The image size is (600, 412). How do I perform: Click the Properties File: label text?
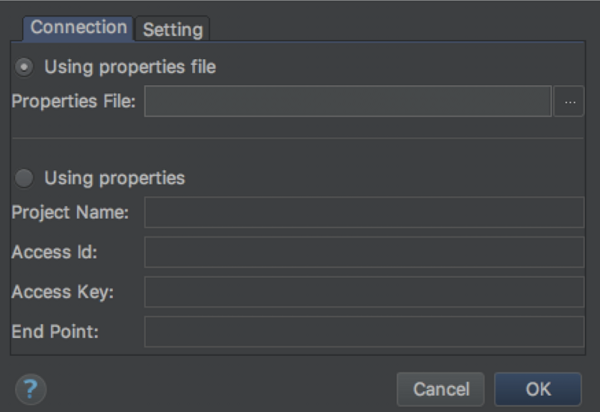click(73, 102)
